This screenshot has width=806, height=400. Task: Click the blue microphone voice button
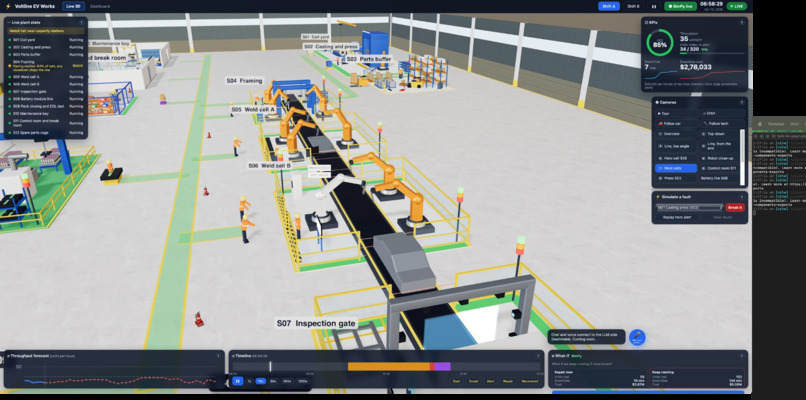coord(637,337)
